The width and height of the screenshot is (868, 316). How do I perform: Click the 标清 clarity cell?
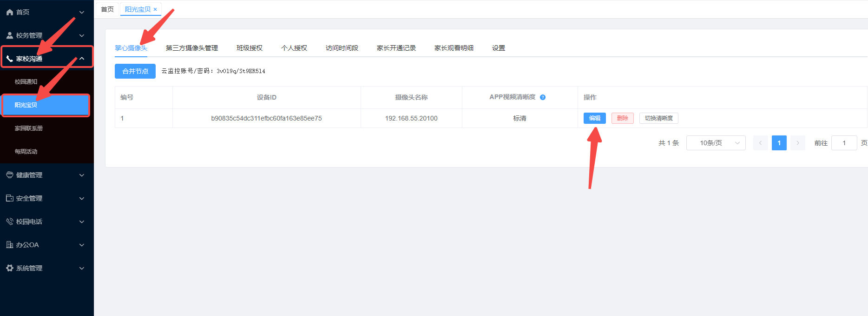[520, 118]
